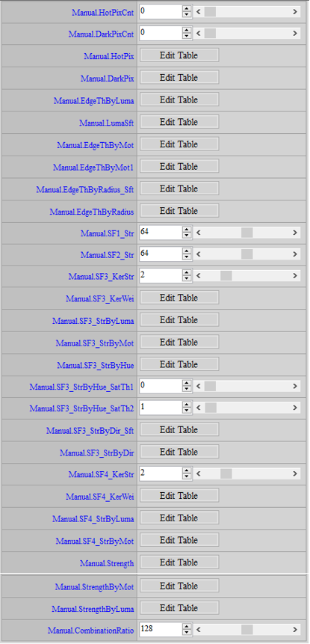The height and width of the screenshot is (644, 310).
Task: Increase Manual.HotPixCnt with the up stepper arrow
Action: (187, 9)
